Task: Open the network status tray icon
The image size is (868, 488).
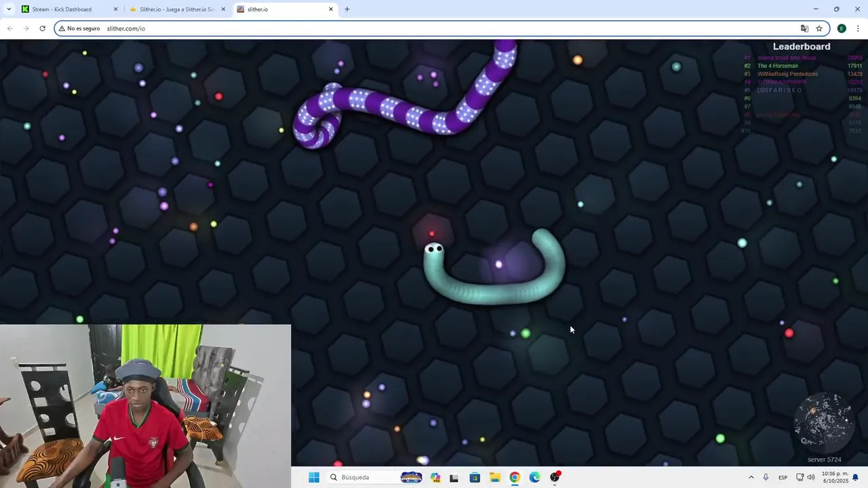Action: click(800, 477)
